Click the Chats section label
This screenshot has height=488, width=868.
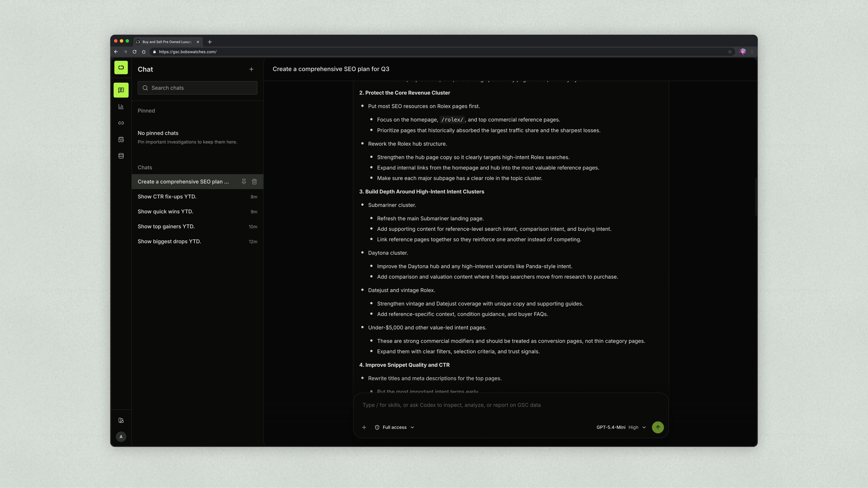(x=145, y=168)
